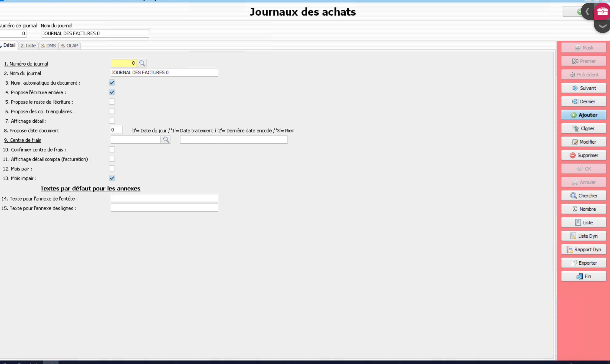Edit the record with Modifier
Image resolution: width=610 pixels, height=364 pixels.
[584, 142]
